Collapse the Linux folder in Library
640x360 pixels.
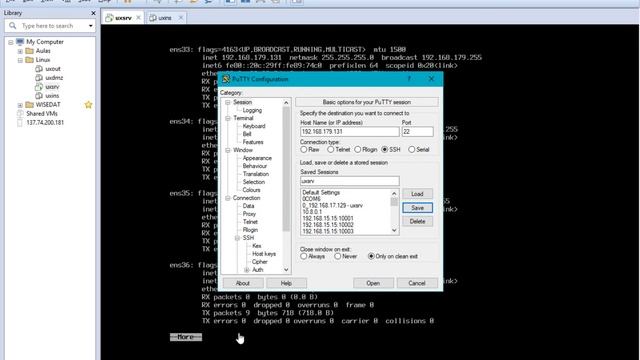pyautogui.click(x=20, y=60)
